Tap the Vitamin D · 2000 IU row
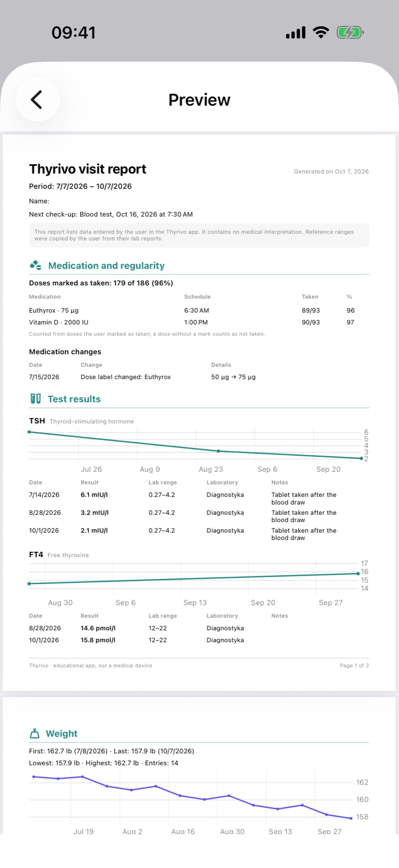 [x=199, y=322]
